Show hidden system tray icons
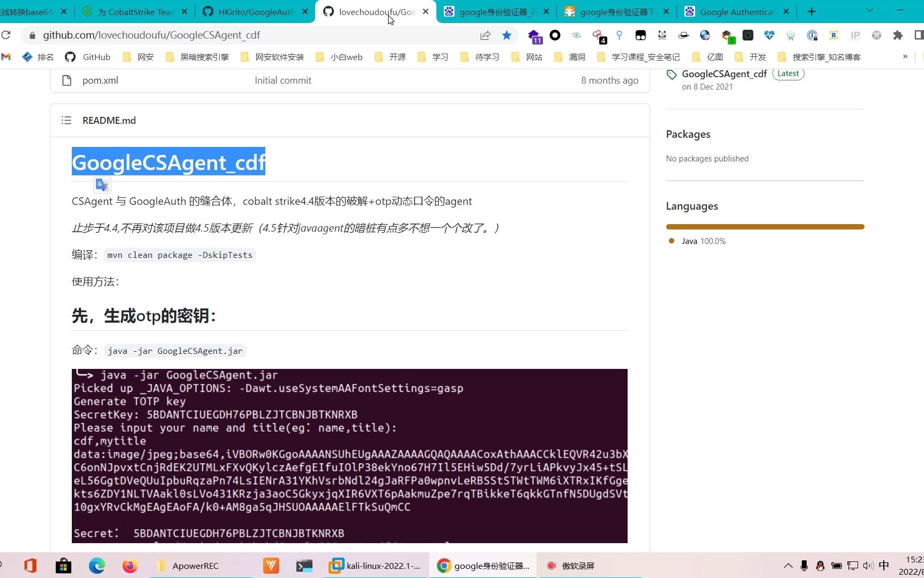Viewport: 924px width, 578px height. [x=788, y=565]
